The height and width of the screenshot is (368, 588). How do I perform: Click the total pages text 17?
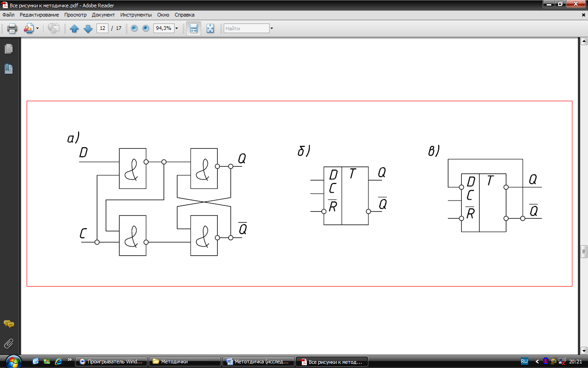[119, 28]
